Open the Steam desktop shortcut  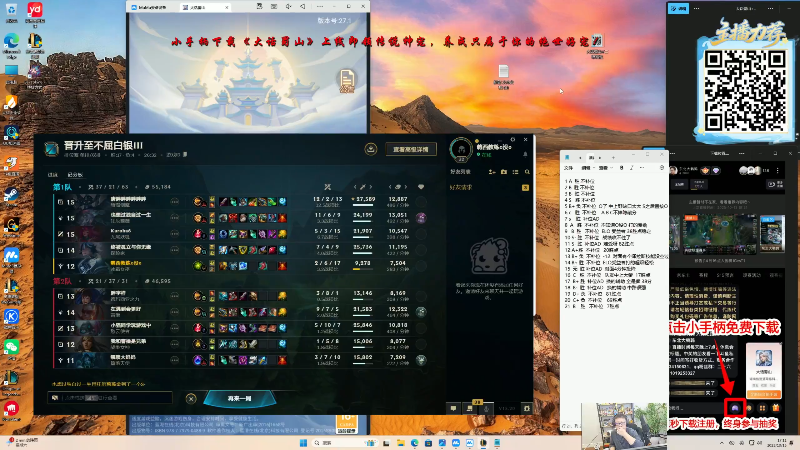tap(11, 196)
